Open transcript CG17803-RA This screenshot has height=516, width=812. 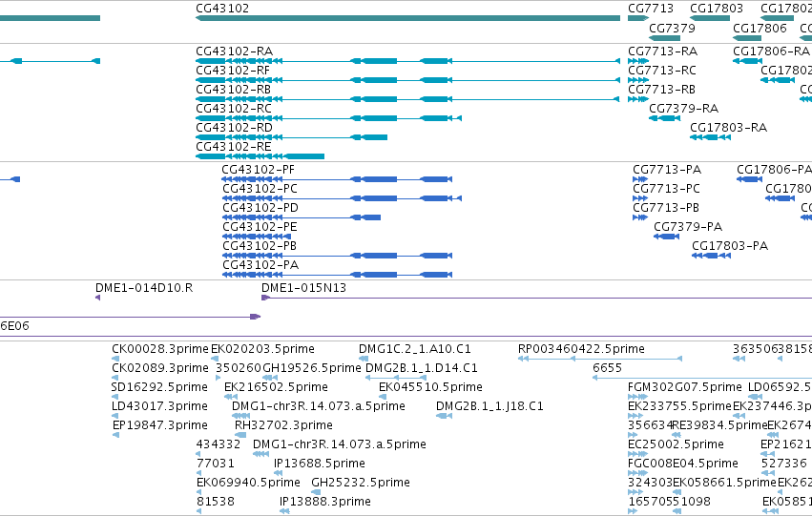click(728, 128)
